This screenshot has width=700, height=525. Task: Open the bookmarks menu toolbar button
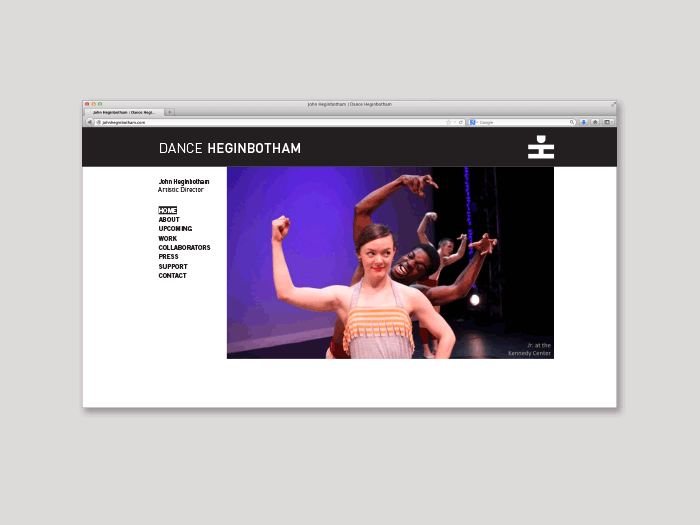click(608, 122)
